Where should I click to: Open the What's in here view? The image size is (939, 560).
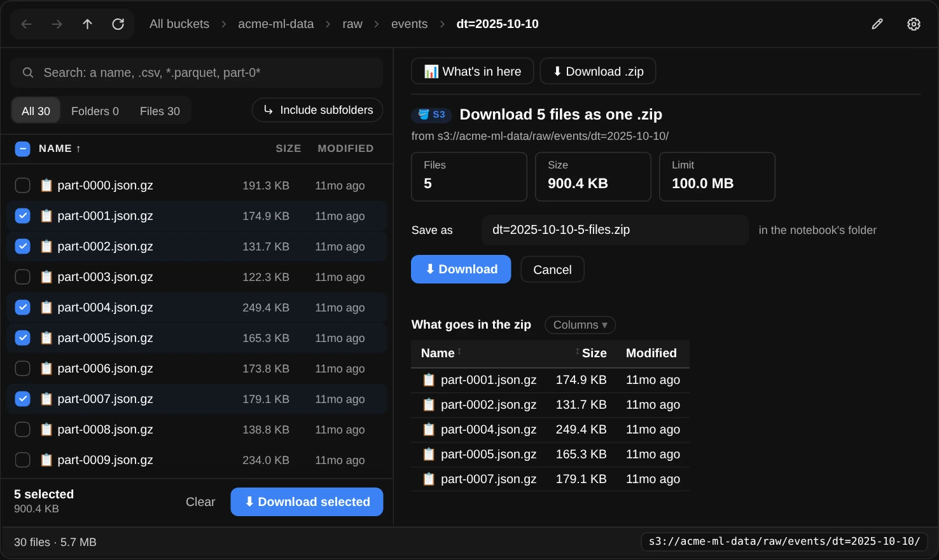click(x=473, y=71)
